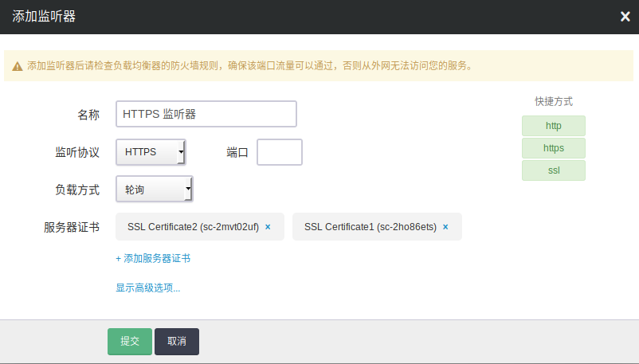The width and height of the screenshot is (639, 364).
Task: Focus the 名称 input field
Action: click(x=206, y=114)
